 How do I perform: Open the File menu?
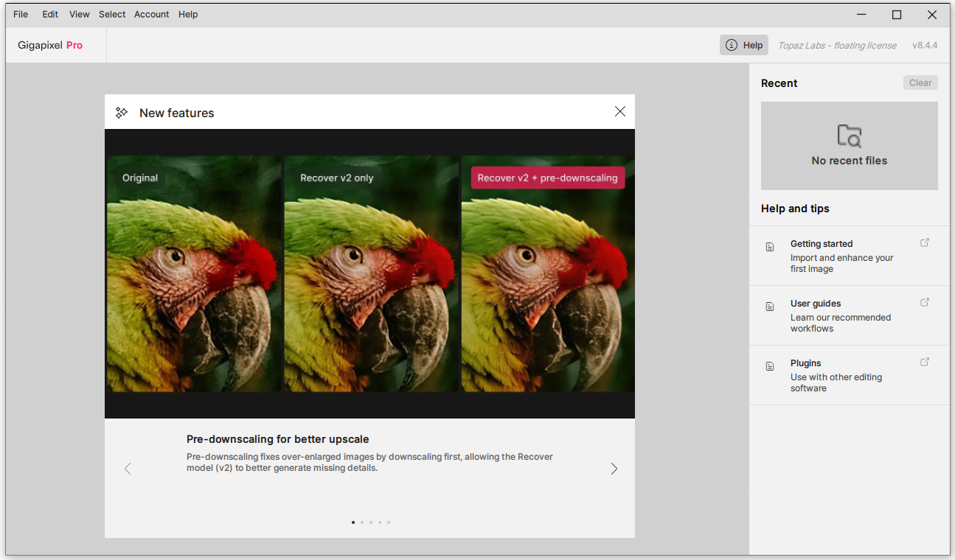pos(21,14)
